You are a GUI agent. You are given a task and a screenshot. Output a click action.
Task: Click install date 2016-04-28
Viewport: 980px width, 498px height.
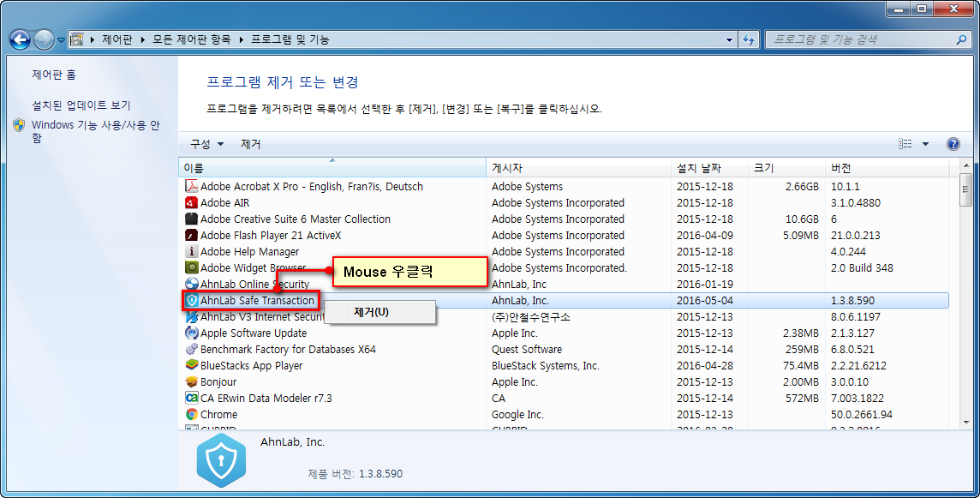(x=704, y=365)
